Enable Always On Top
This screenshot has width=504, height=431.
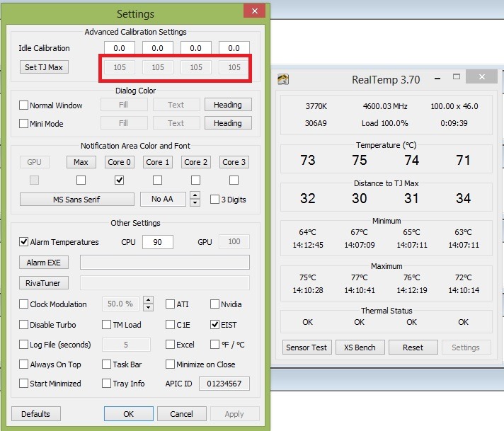pos(23,364)
